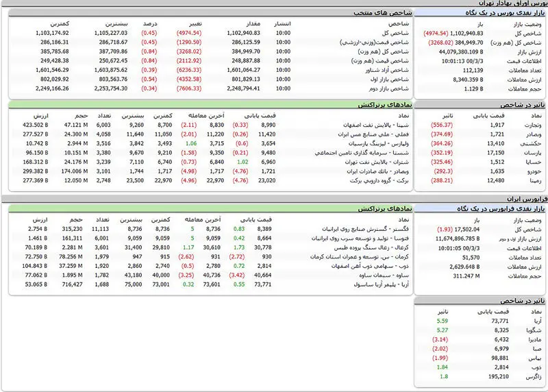Open symbol ساوه - سیمان ساوه
The image size is (548, 392).
384,275
